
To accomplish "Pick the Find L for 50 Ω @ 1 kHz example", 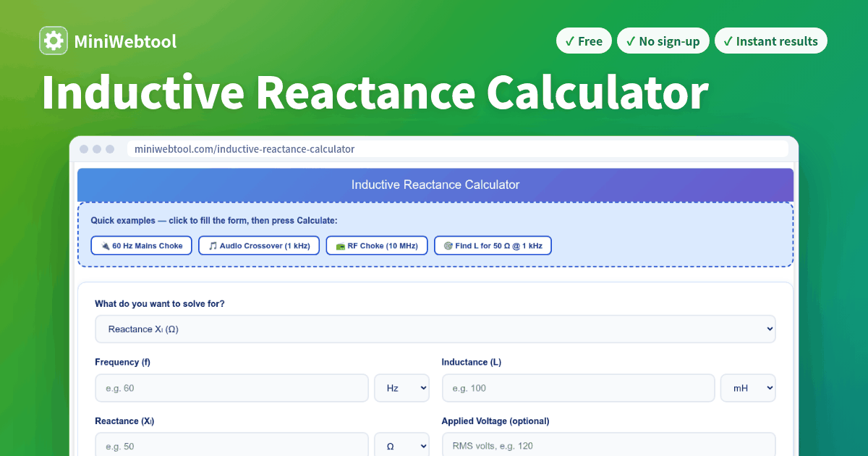I will [x=493, y=245].
